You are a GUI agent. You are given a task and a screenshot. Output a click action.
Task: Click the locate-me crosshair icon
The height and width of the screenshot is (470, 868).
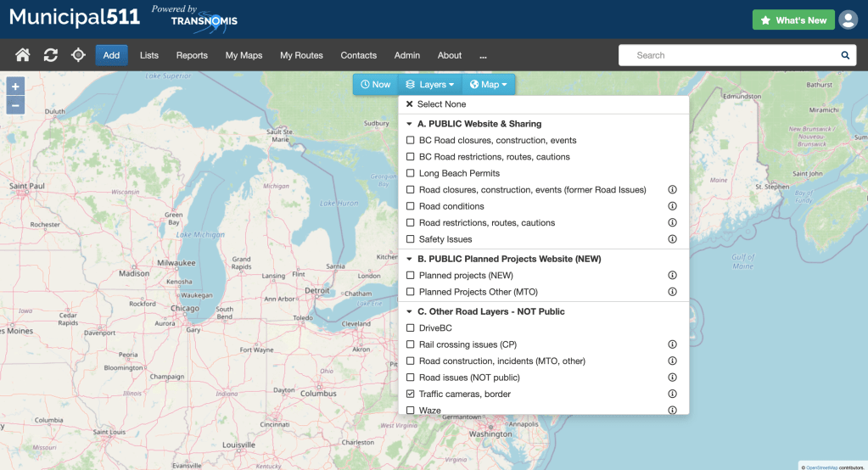coord(78,55)
